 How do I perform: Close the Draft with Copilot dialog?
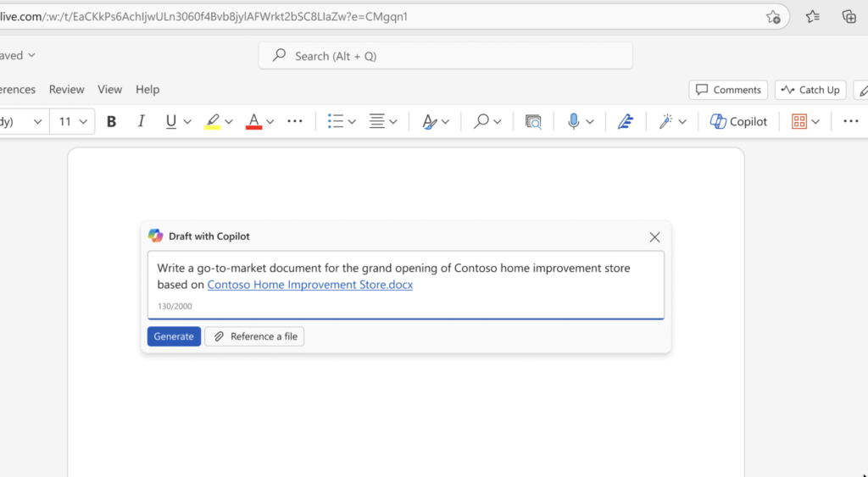[x=654, y=237]
